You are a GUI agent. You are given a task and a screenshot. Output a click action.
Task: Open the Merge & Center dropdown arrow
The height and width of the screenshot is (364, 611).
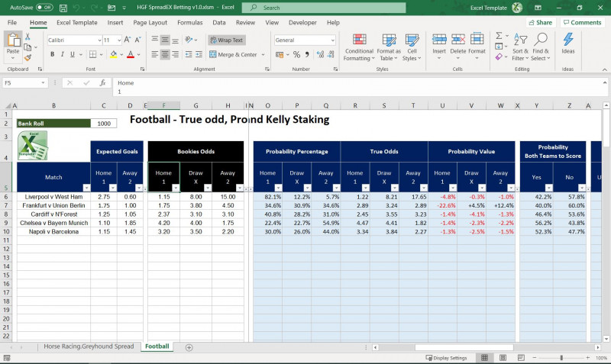tap(263, 54)
